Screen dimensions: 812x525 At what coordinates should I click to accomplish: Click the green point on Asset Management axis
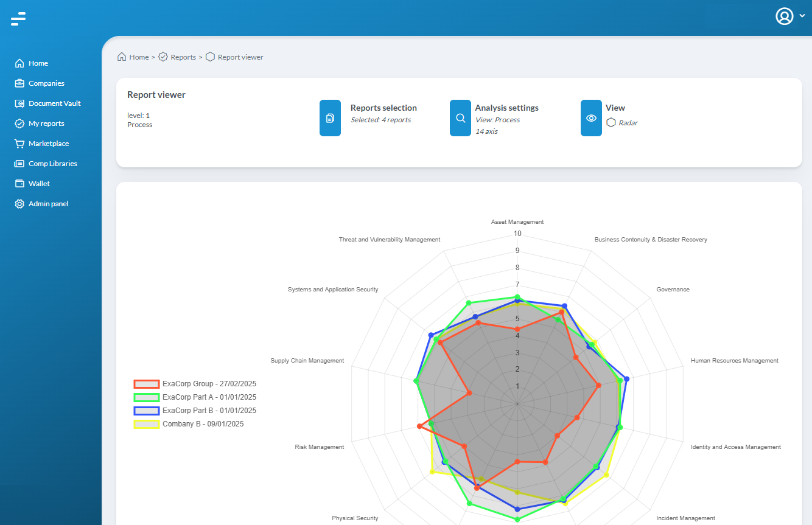tap(517, 296)
